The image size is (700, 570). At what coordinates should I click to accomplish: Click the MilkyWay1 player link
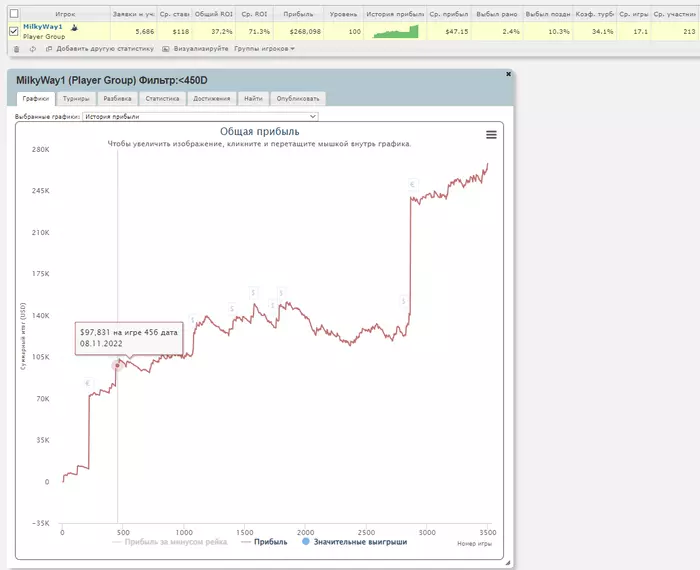click(43, 27)
